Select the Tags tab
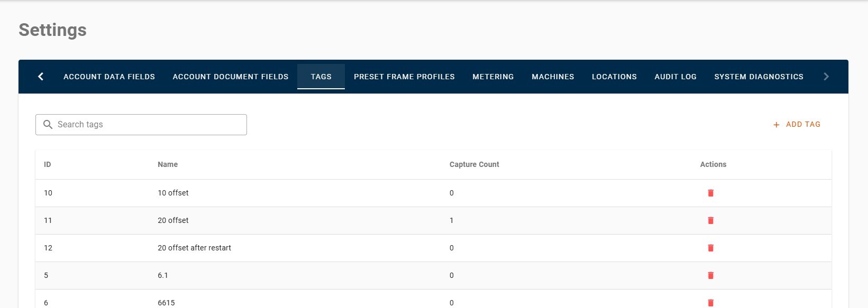The image size is (868, 308). (x=321, y=77)
